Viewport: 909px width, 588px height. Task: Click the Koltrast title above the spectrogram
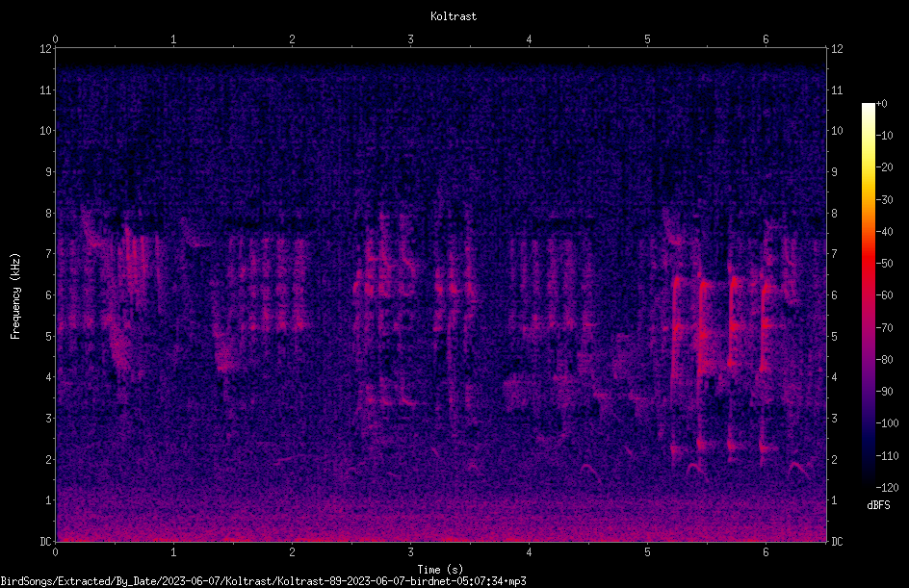click(x=454, y=16)
